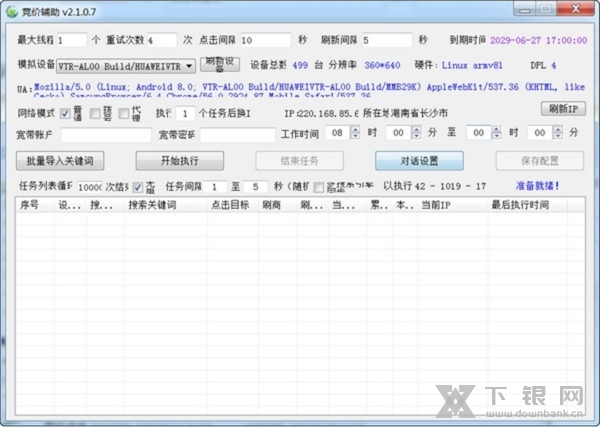Viewport: 600px width, 427px height.
Task: Click the 序号 column header
Action: 35,205
